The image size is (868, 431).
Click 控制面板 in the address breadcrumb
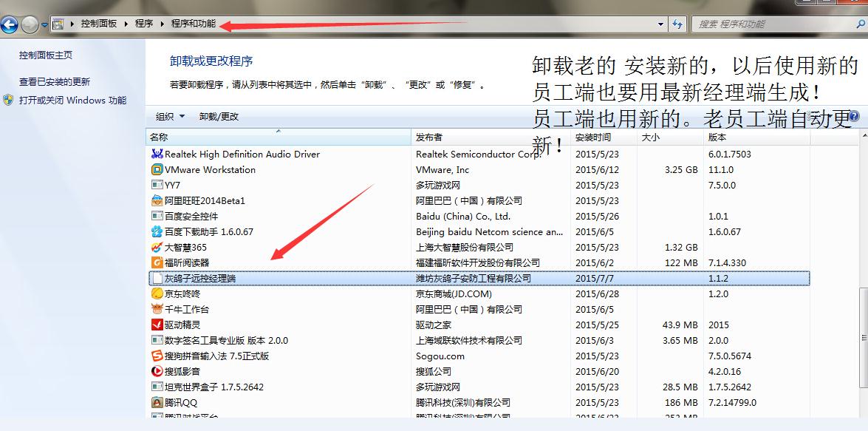point(99,24)
